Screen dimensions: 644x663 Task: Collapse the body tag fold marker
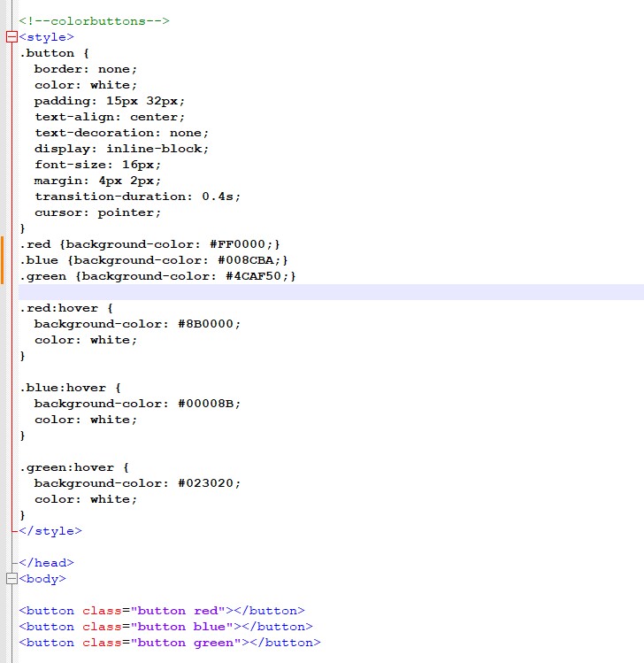click(x=11, y=578)
